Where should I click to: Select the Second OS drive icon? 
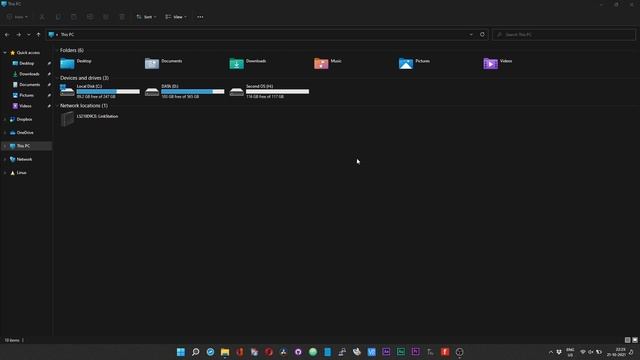point(236,91)
